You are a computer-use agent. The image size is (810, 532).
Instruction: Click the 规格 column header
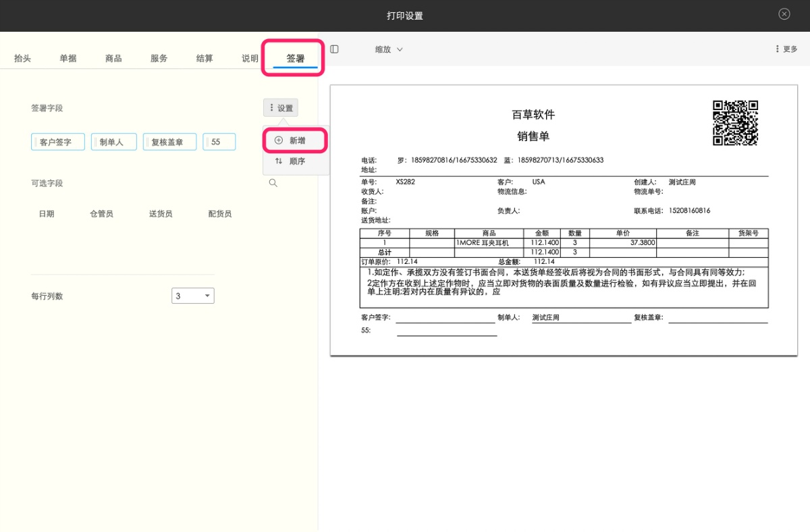[x=432, y=234]
